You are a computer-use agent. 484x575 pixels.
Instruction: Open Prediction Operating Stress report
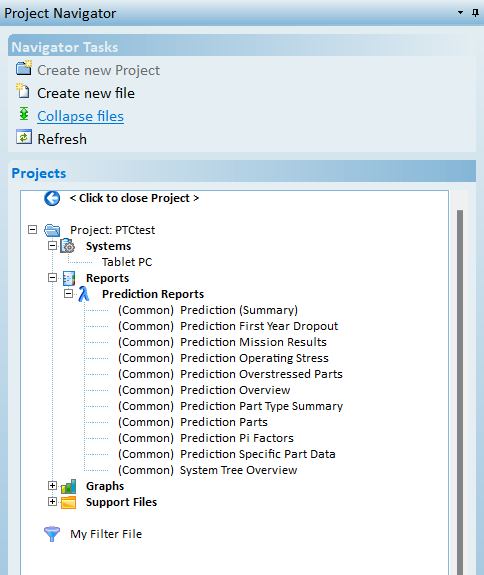pyautogui.click(x=223, y=358)
